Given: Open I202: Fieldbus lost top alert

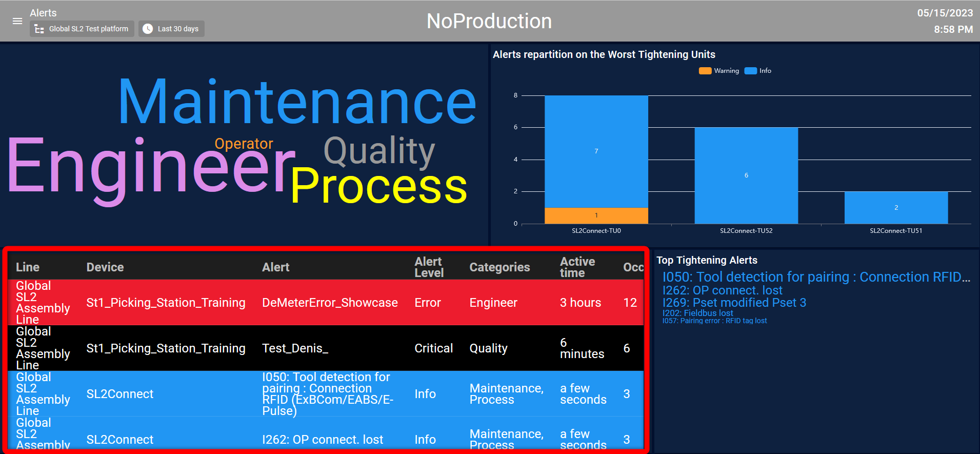Looking at the screenshot, I should click(x=697, y=313).
